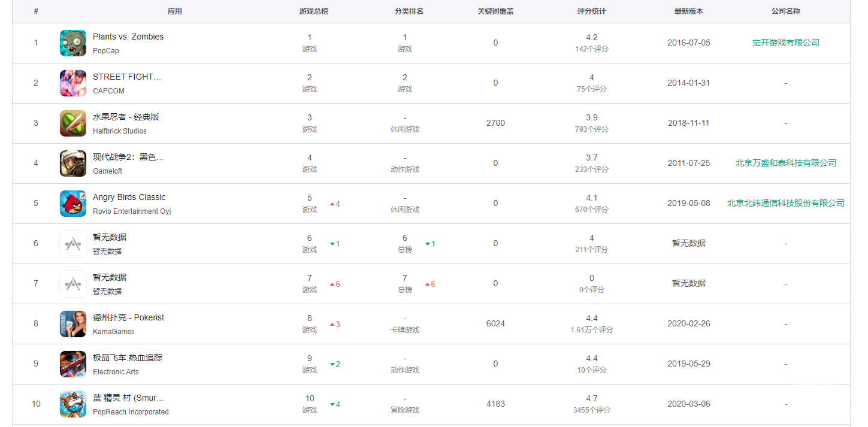Open company link 北京万盛和泰科技有限公司
The image size is (868, 427).
pos(786,163)
